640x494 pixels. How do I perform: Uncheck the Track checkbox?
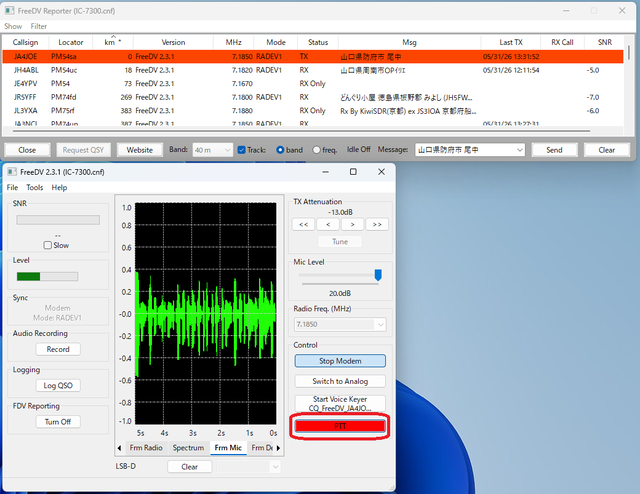click(242, 150)
